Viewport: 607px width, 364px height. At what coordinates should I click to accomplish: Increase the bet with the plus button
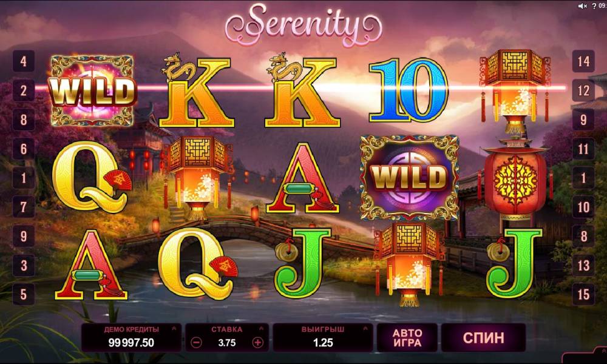tap(258, 342)
